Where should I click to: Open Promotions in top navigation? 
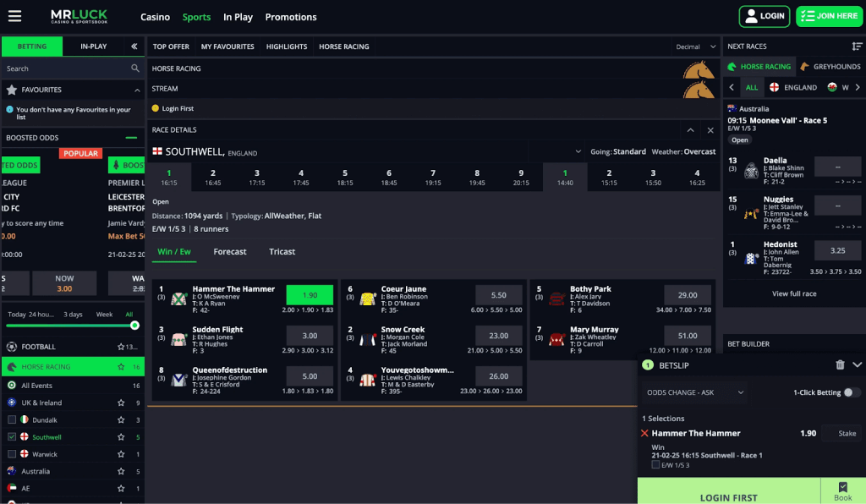[x=291, y=17]
